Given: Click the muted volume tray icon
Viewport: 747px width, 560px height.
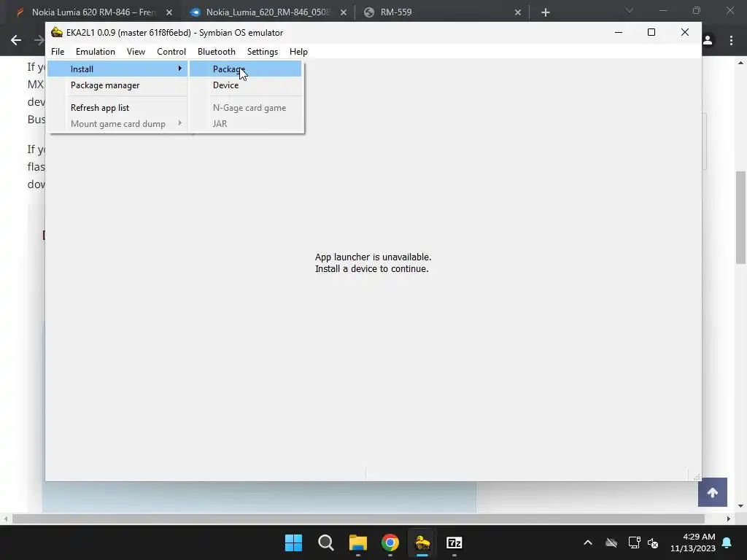Looking at the screenshot, I should click(653, 542).
